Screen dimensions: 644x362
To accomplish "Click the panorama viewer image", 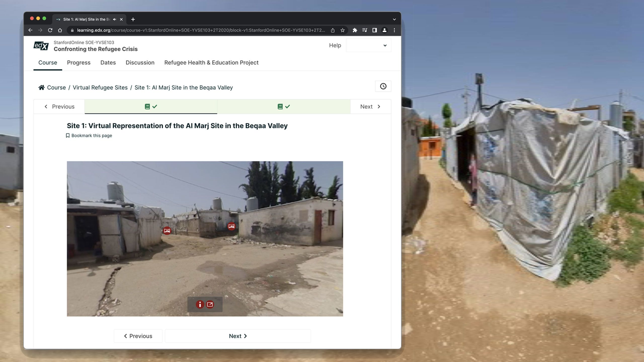I will pyautogui.click(x=205, y=239).
